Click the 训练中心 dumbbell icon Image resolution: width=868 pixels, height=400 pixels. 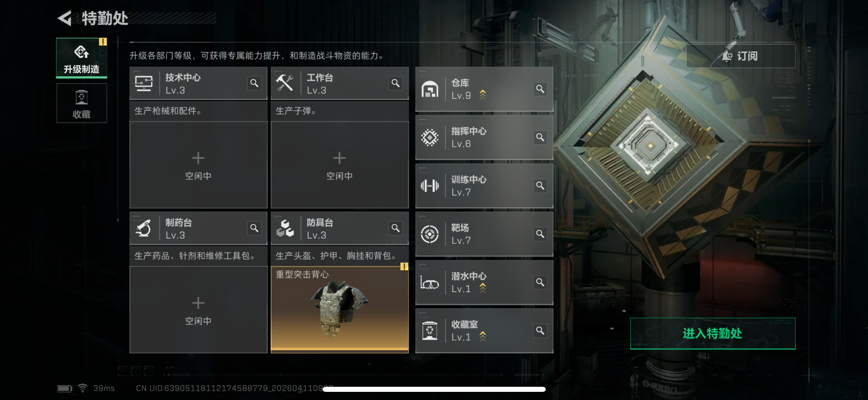point(430,186)
